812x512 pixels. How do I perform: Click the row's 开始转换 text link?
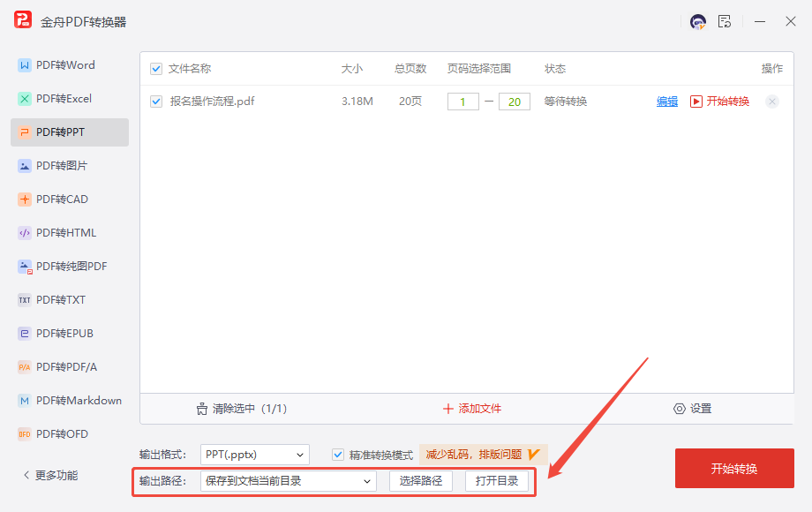(x=727, y=102)
